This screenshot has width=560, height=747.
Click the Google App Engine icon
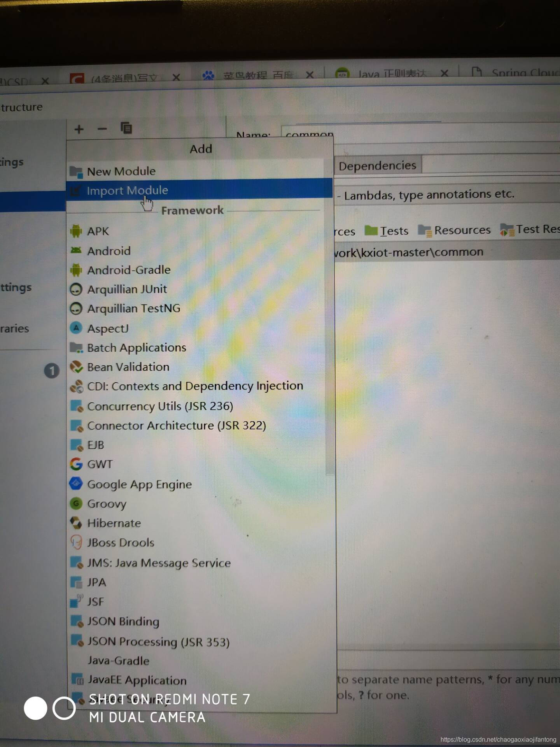pyautogui.click(x=76, y=484)
